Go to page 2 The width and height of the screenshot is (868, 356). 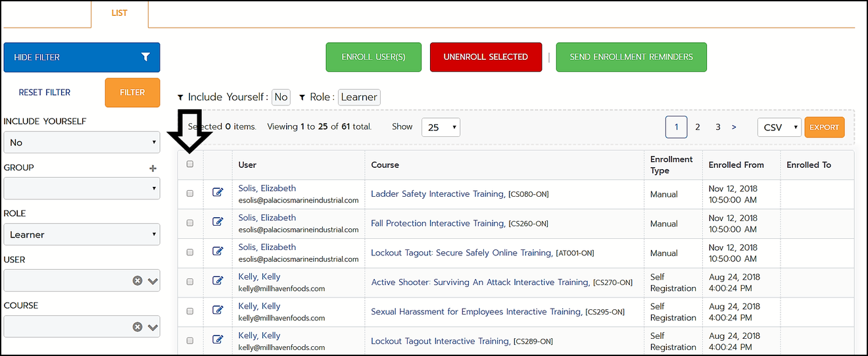point(698,127)
